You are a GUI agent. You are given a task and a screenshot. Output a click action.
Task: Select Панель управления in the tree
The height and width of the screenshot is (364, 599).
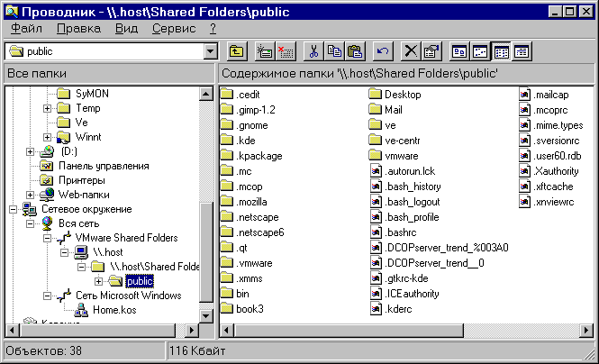pyautogui.click(x=104, y=166)
